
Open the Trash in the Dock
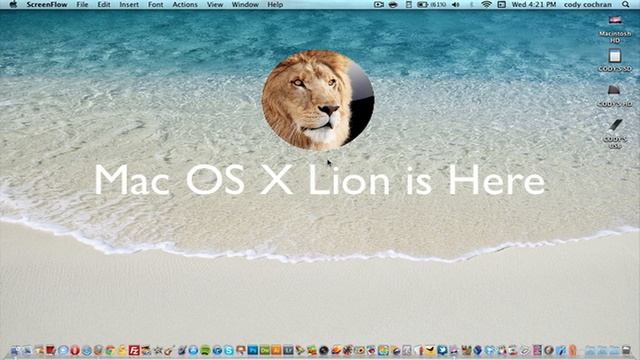click(x=626, y=350)
